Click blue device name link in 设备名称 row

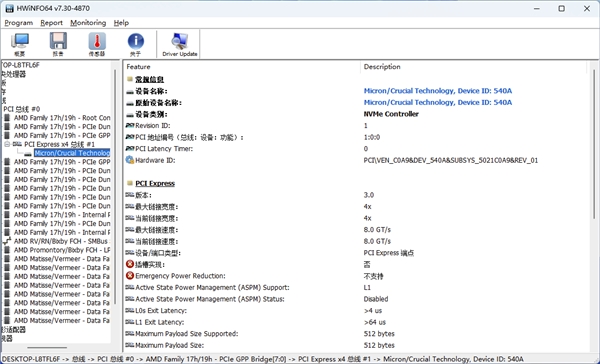click(x=437, y=91)
